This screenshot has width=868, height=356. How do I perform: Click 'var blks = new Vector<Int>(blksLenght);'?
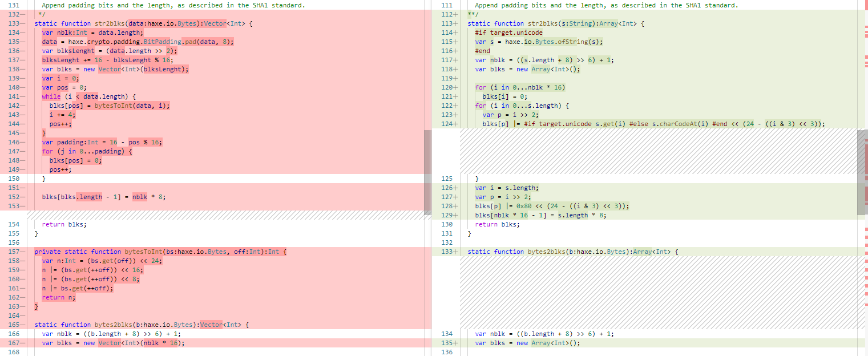pos(115,69)
